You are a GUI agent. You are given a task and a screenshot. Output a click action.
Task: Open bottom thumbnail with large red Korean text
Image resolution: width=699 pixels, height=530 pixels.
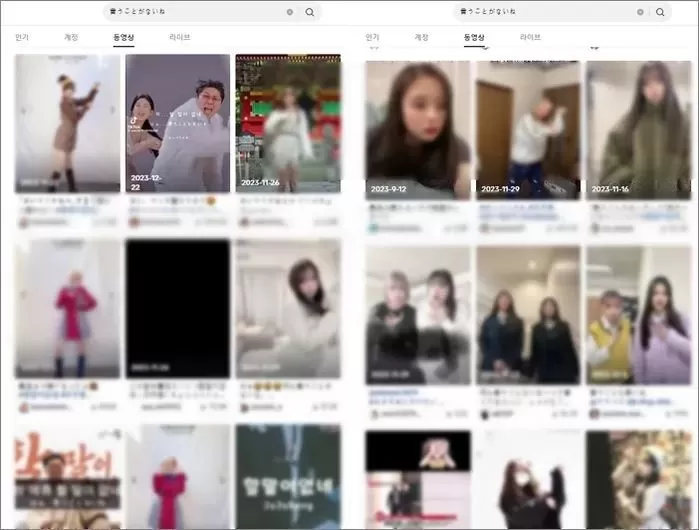pos(67,477)
